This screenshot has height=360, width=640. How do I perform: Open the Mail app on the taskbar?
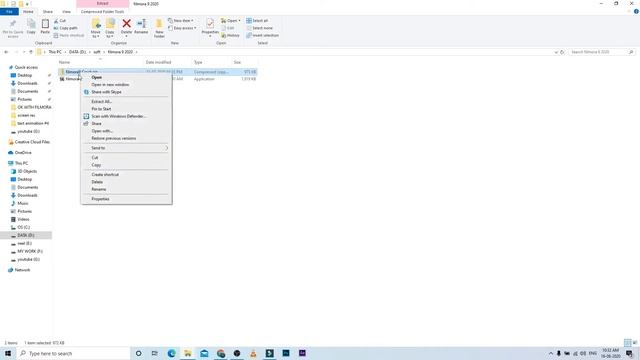(x=204, y=353)
